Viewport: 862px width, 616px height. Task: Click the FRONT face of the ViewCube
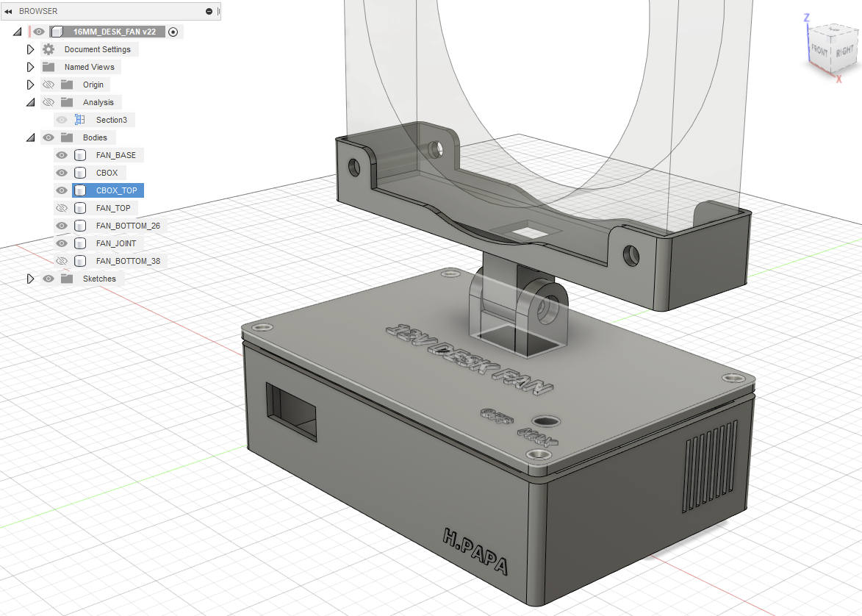point(819,51)
